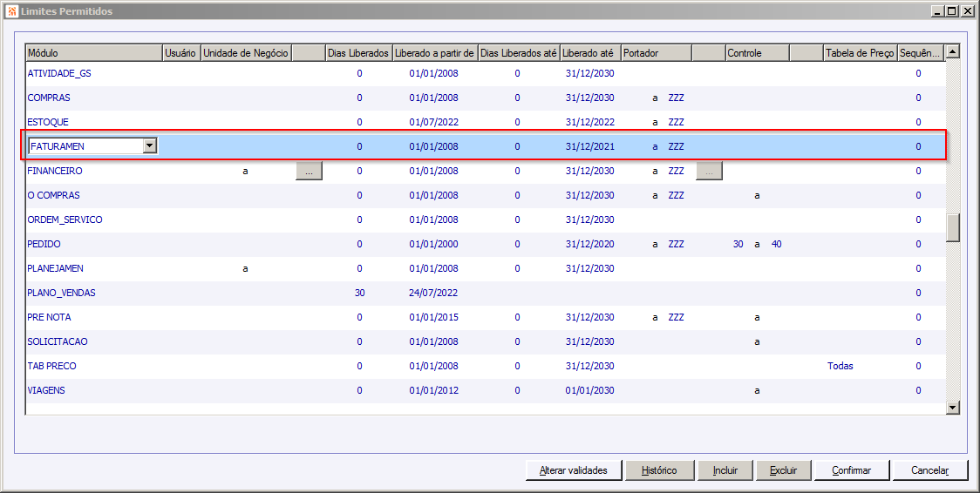This screenshot has width=980, height=493.
Task: Click the Tabela de Preço column header
Action: click(860, 53)
